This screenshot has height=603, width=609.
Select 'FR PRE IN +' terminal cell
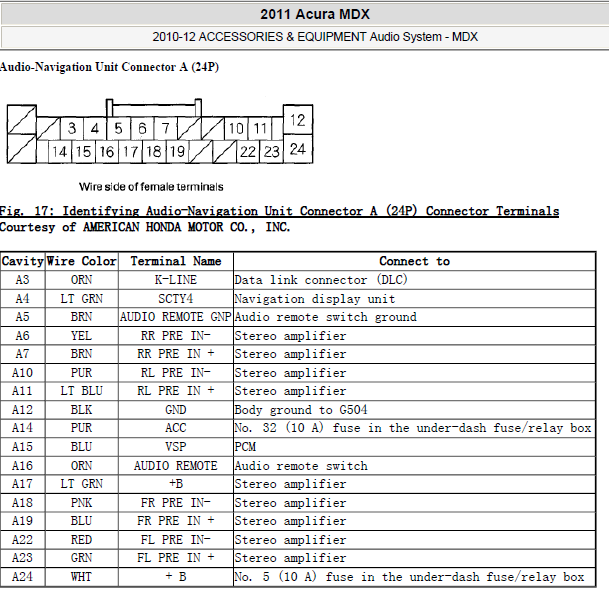[x=176, y=521]
